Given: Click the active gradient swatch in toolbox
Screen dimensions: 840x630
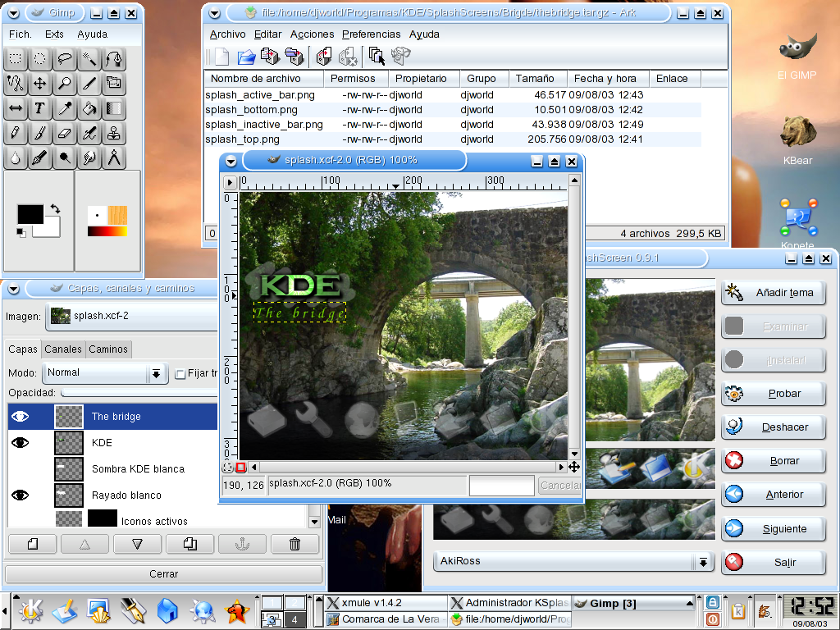Looking at the screenshot, I should coord(107,231).
